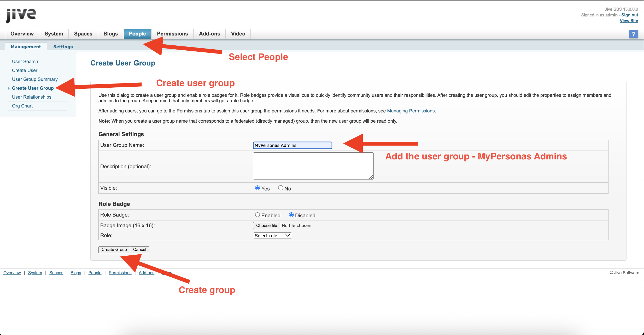644x335 pixels.
Task: Enable the Role Badge radio option
Action: [257, 215]
